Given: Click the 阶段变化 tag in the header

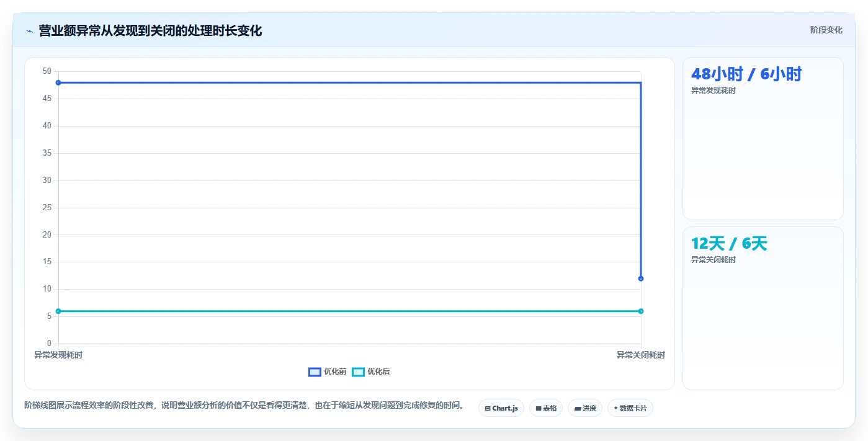Looking at the screenshot, I should point(826,30).
